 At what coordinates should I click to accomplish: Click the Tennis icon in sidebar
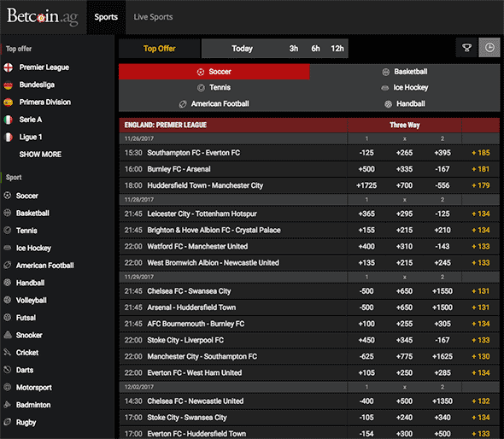pyautogui.click(x=8, y=230)
